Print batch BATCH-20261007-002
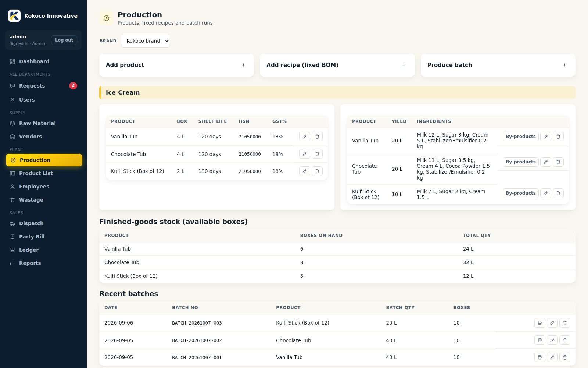 [x=540, y=340]
